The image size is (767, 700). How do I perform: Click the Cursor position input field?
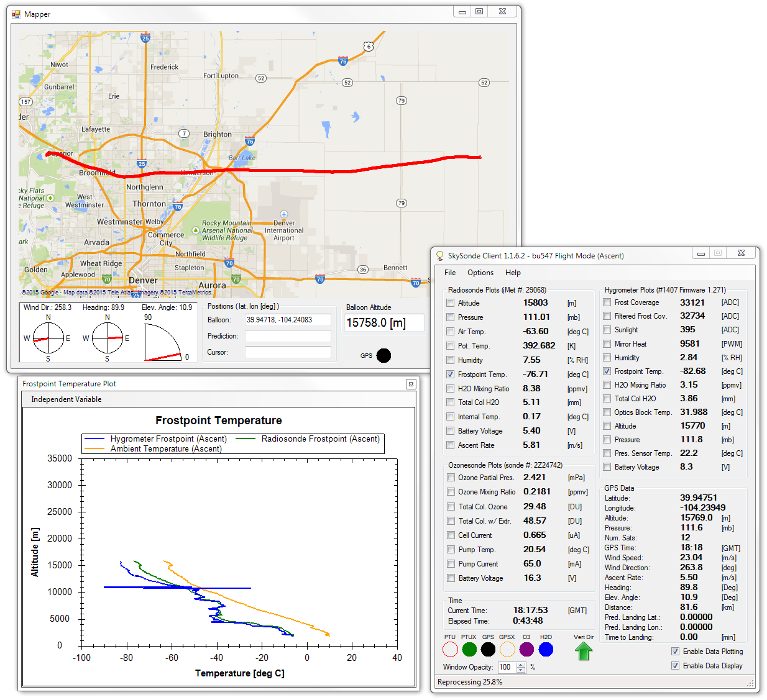(x=288, y=352)
